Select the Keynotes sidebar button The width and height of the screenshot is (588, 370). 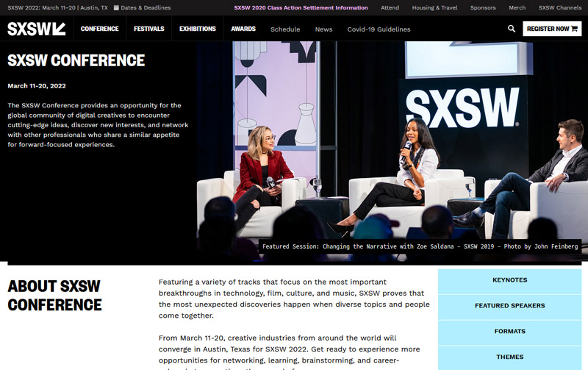pyautogui.click(x=509, y=280)
